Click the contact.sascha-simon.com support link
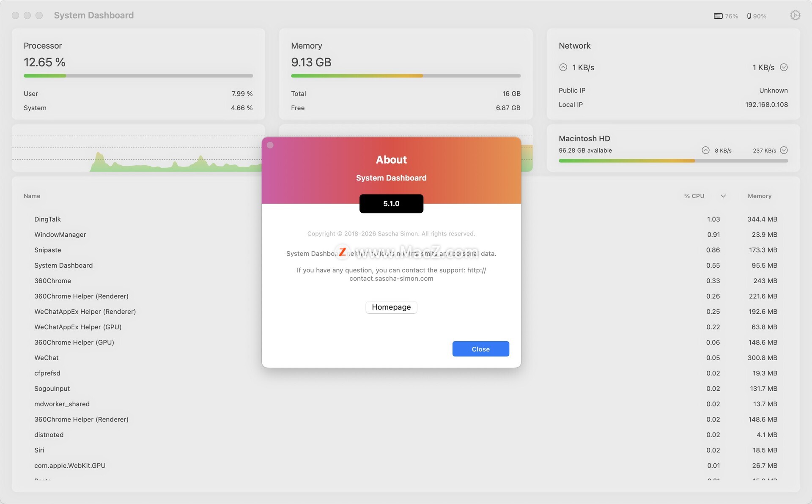The image size is (812, 504). pyautogui.click(x=391, y=278)
